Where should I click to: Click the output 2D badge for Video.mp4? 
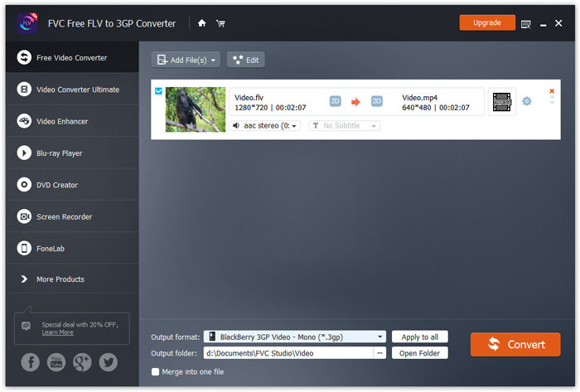[x=376, y=101]
